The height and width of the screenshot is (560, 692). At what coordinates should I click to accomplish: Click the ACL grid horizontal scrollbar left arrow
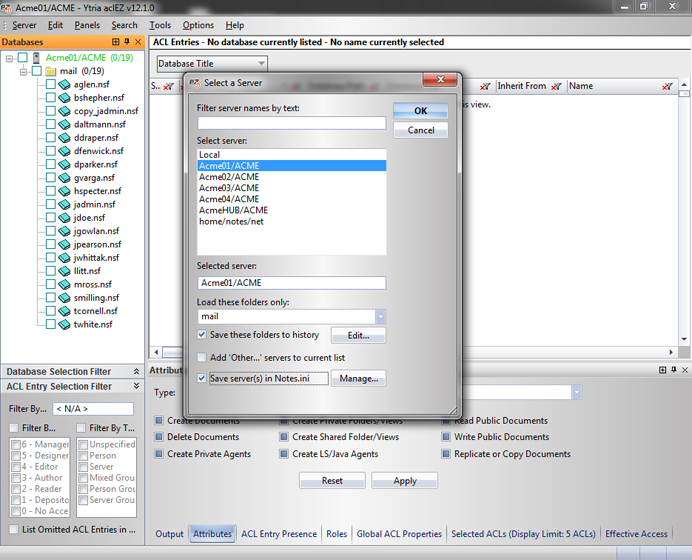pos(156,352)
